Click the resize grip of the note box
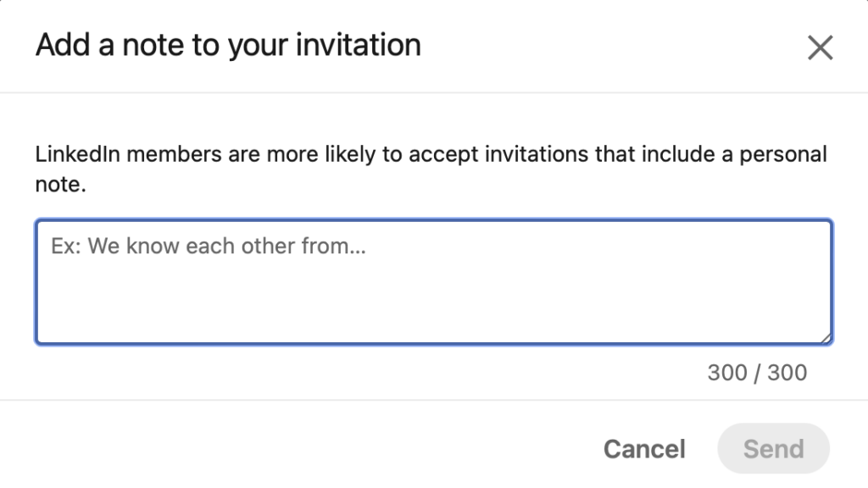This screenshot has height=488, width=868. coord(826,338)
